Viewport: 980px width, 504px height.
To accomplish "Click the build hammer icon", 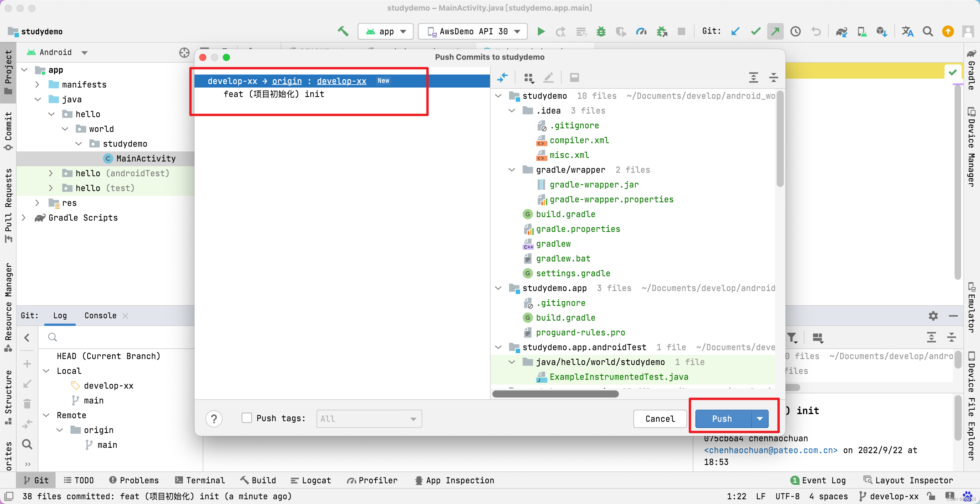I will point(343,31).
